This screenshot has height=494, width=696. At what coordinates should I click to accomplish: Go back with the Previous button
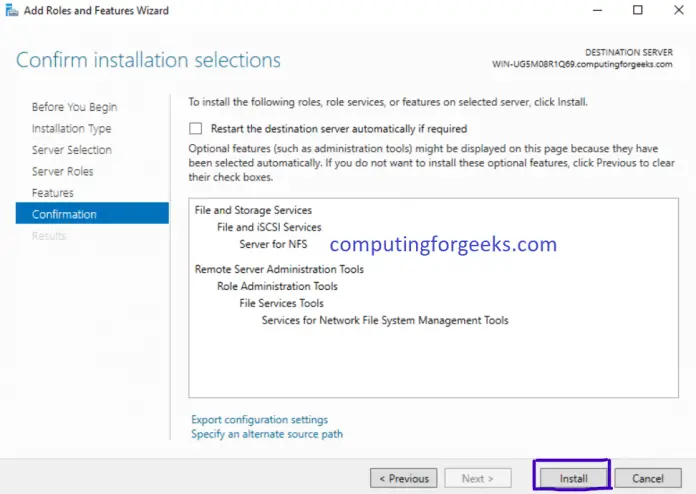pos(403,478)
